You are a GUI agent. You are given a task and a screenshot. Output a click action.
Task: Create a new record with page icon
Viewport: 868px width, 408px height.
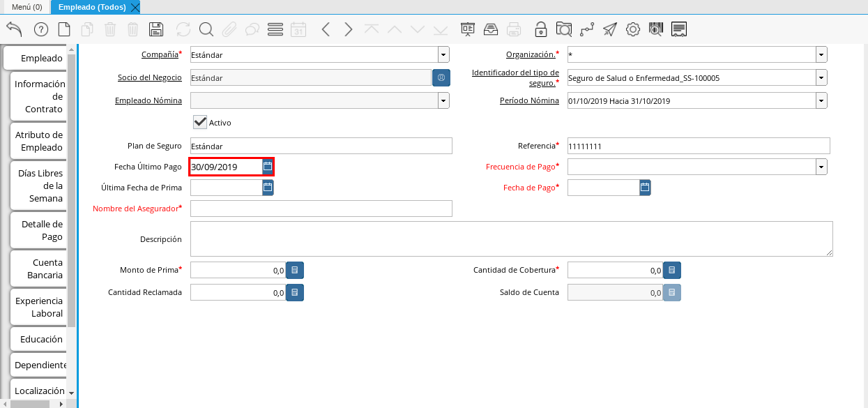click(64, 29)
